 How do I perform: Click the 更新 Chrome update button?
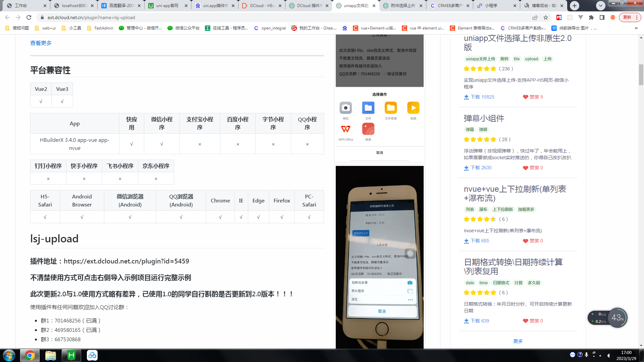(x=627, y=17)
